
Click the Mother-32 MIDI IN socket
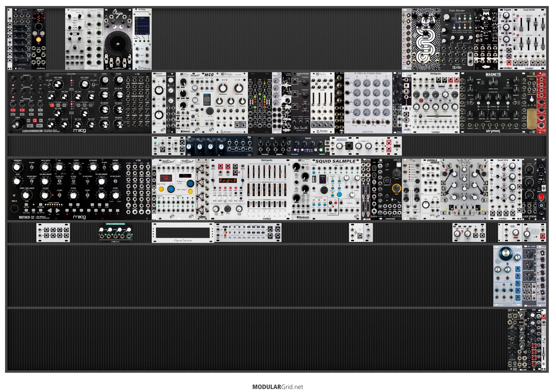coord(15,209)
